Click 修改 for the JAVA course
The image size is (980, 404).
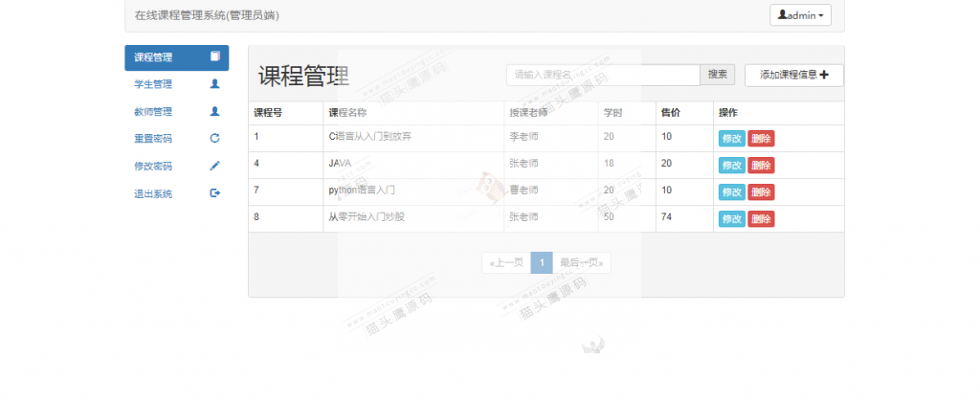tap(732, 165)
